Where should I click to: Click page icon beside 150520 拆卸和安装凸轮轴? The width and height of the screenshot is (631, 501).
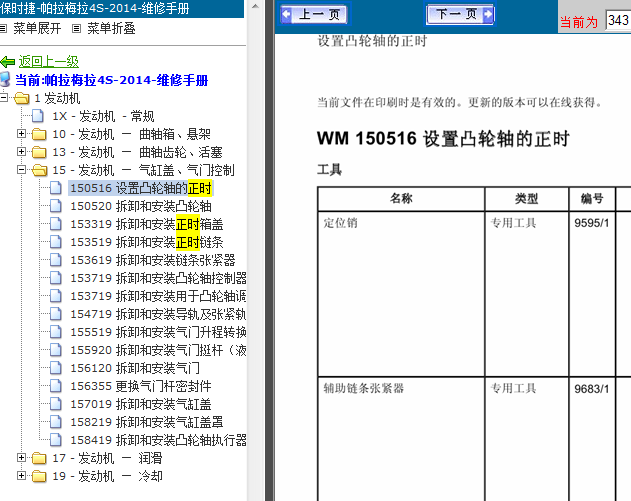56,206
